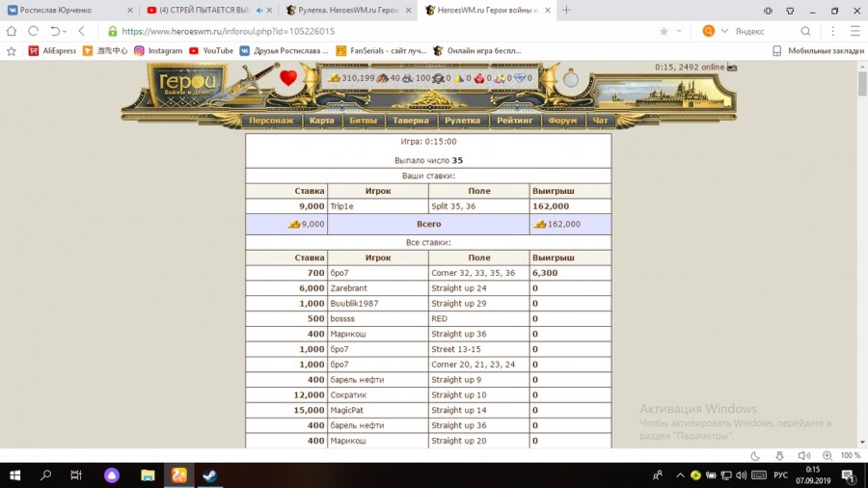Click player name bossss

pyautogui.click(x=342, y=318)
